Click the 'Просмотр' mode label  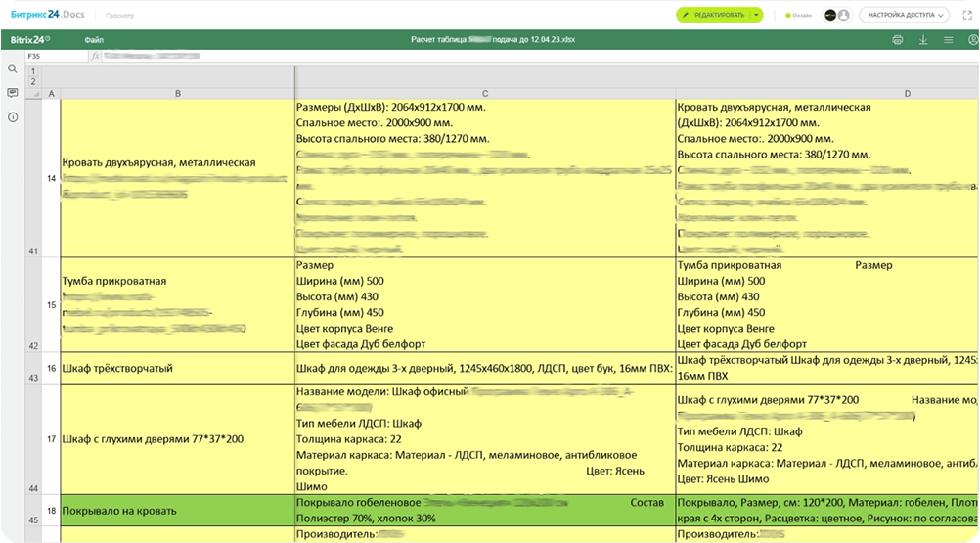click(x=120, y=15)
